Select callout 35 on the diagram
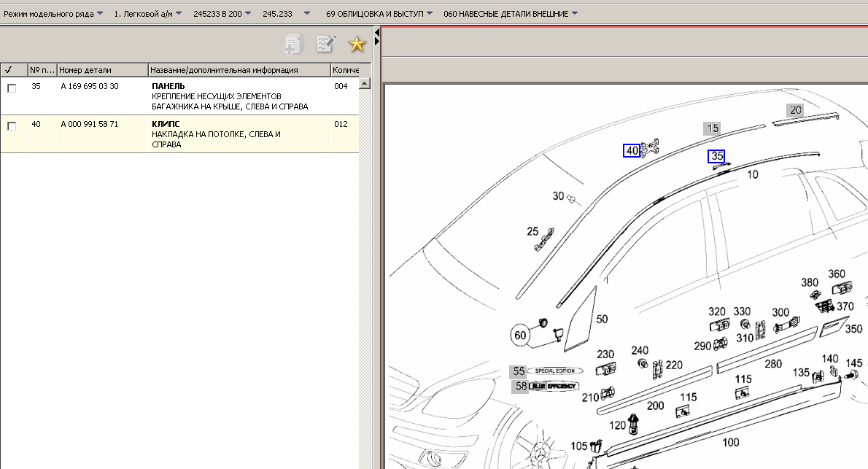 tap(716, 156)
